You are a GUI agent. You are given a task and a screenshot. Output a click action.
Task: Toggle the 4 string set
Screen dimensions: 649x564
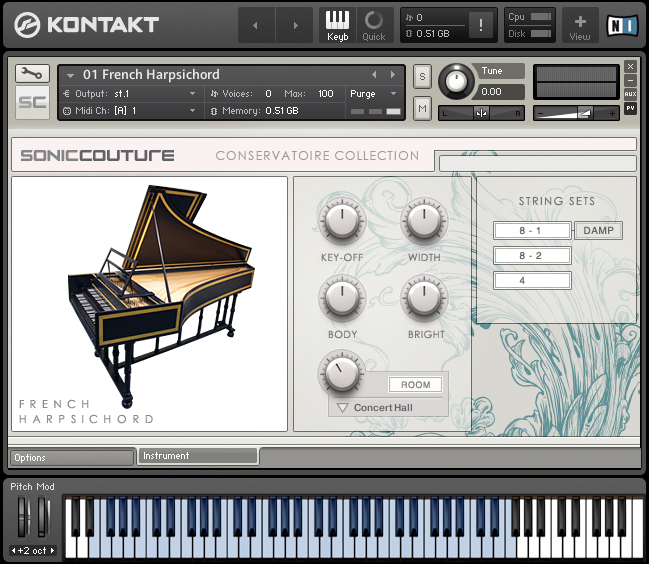click(532, 281)
